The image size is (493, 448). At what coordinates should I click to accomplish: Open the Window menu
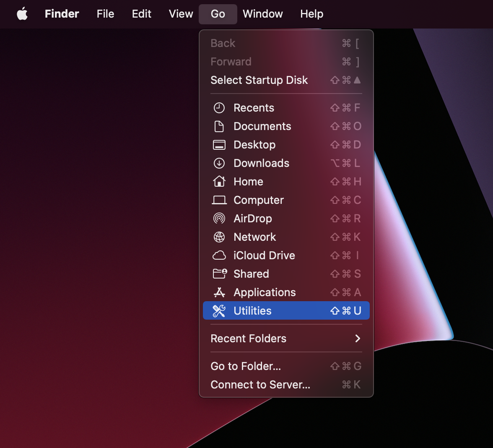tap(262, 14)
